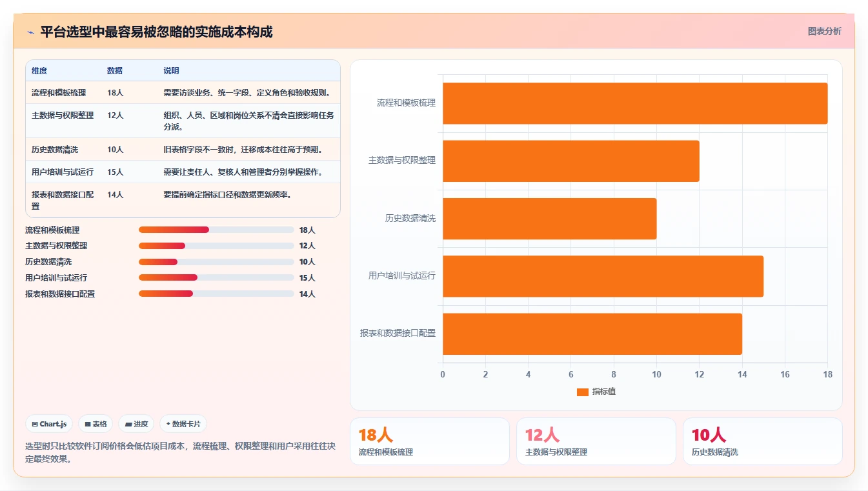Click the orange 指标值 legend swatch

(x=582, y=392)
